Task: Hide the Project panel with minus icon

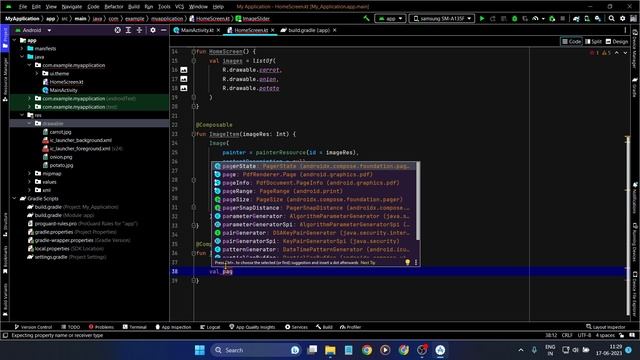Action: click(163, 30)
